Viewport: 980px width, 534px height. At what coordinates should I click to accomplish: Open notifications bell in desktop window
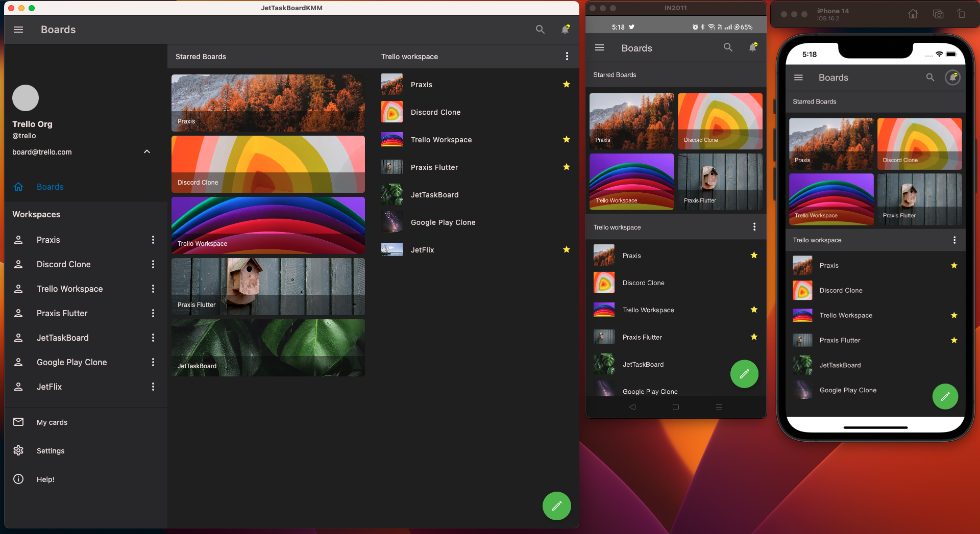(x=566, y=30)
